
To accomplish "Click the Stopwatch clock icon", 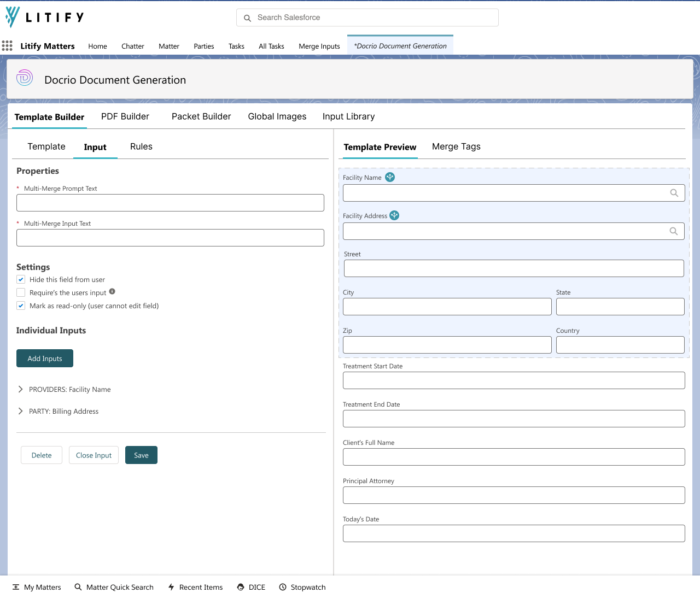I will [x=283, y=587].
